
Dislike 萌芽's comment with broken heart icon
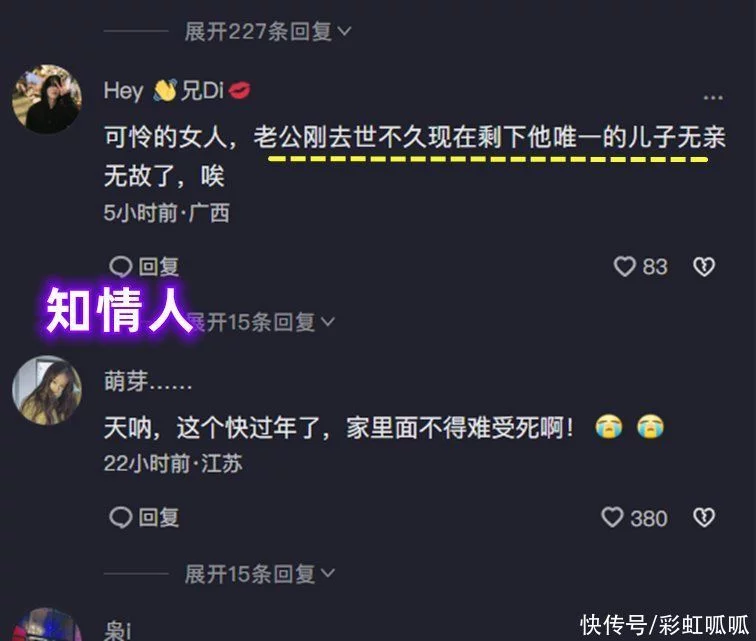[704, 518]
